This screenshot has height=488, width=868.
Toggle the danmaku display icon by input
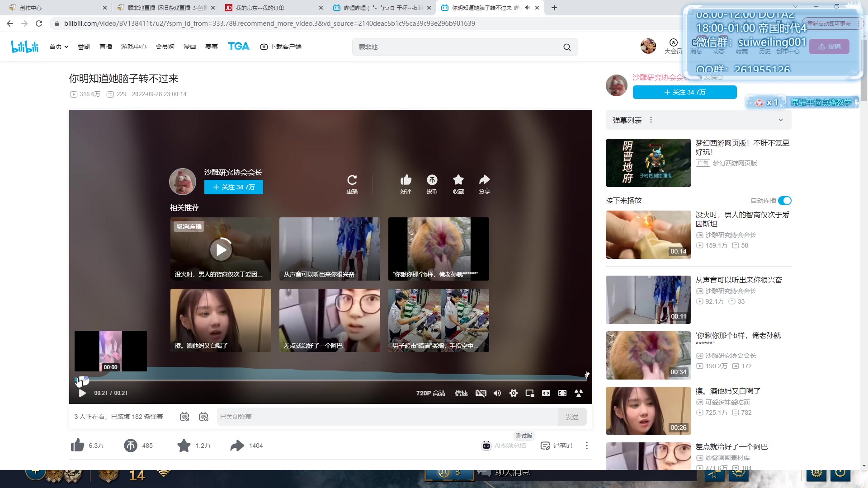pyautogui.click(x=184, y=417)
